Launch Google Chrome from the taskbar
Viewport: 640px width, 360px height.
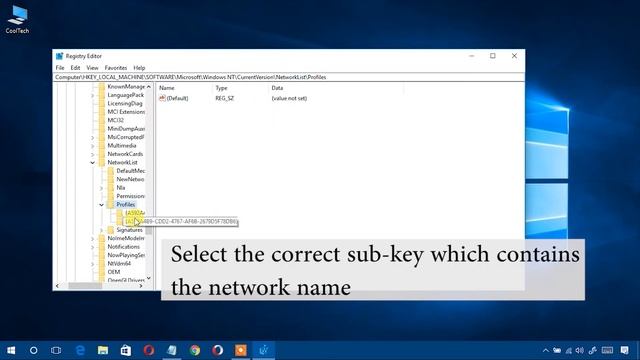[195, 350]
